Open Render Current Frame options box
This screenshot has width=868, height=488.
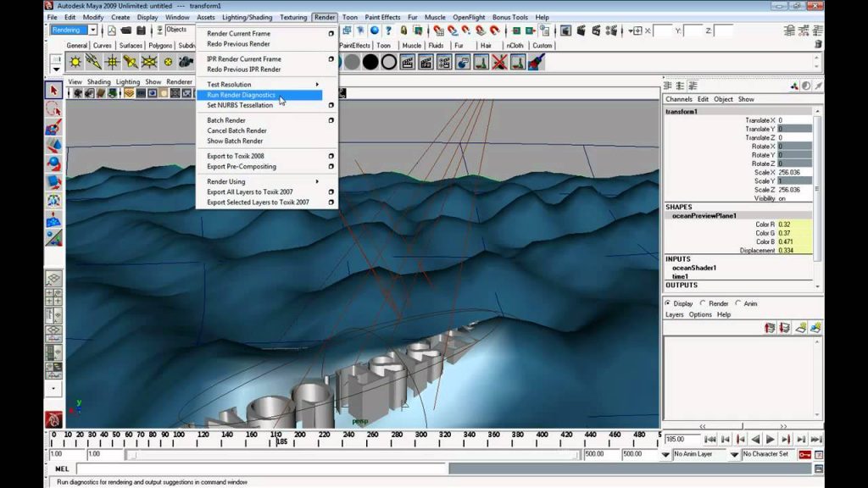click(x=331, y=34)
